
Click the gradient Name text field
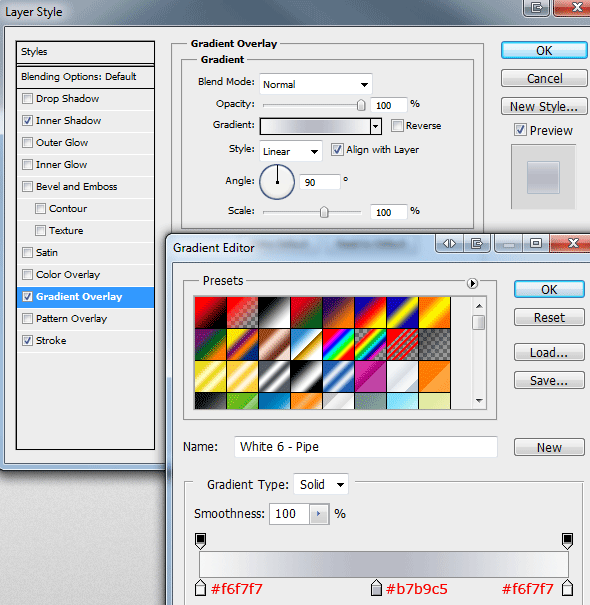click(x=365, y=447)
